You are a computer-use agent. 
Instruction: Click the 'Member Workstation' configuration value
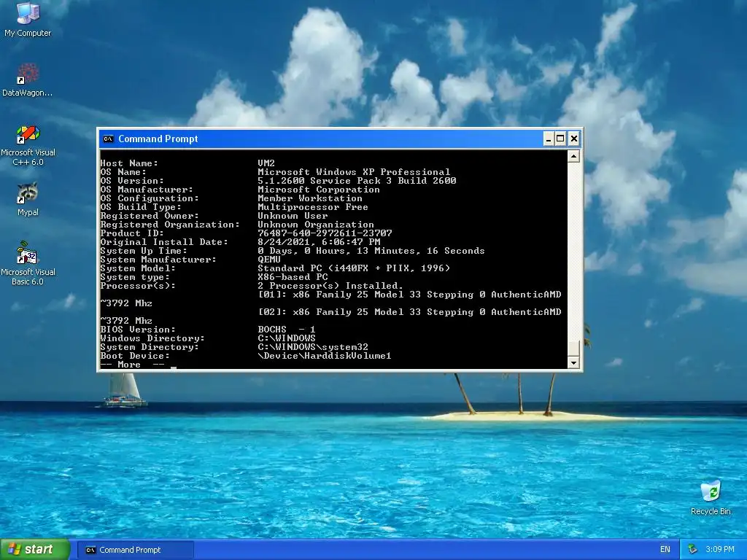coord(309,198)
